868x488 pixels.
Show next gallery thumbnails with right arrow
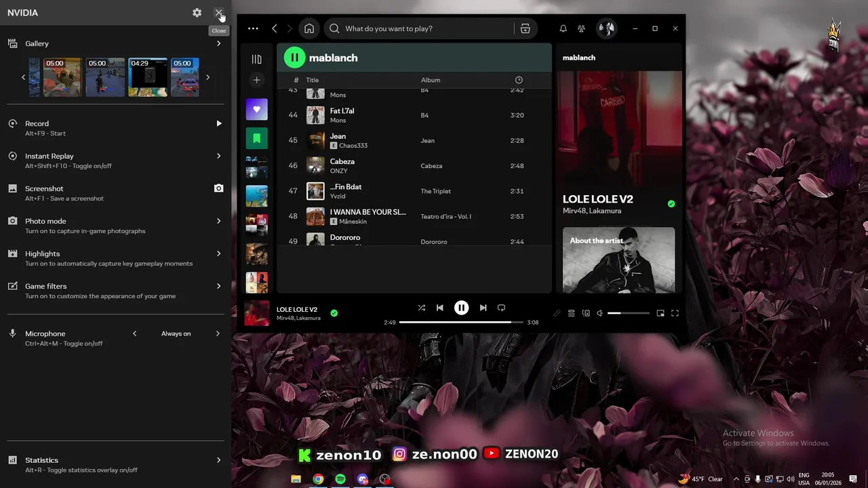(208, 77)
